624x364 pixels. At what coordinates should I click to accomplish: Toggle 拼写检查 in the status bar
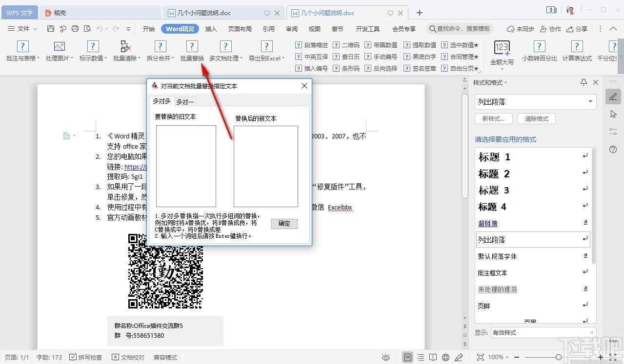[86, 357]
